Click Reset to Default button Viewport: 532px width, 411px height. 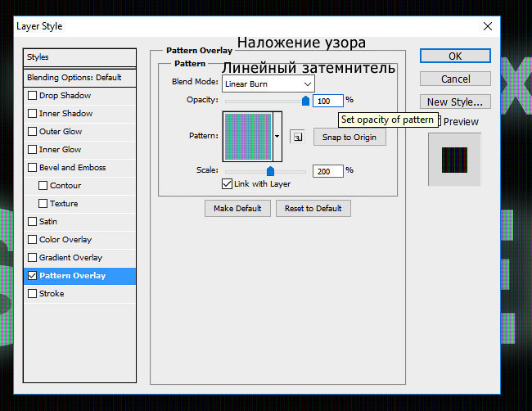(x=313, y=208)
